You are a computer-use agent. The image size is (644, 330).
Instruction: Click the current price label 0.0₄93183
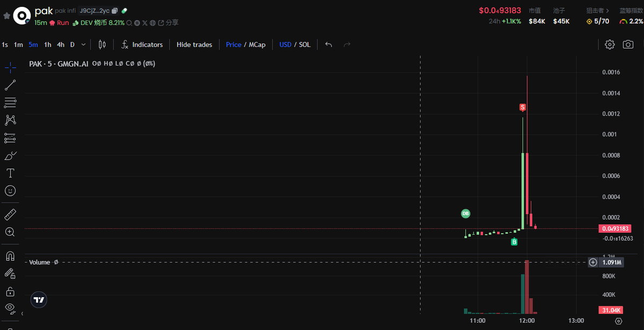616,229
